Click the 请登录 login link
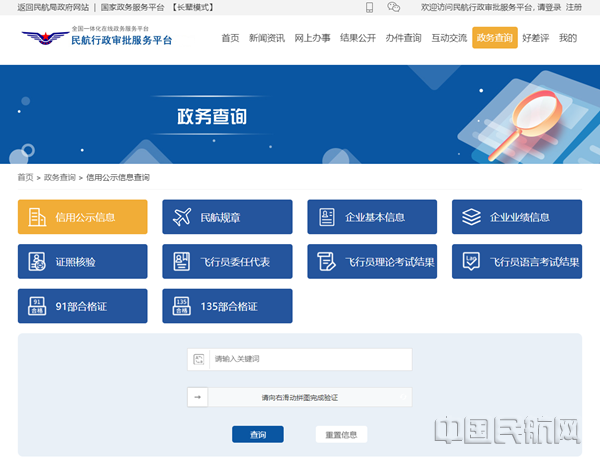The height and width of the screenshot is (460, 600). pos(549,7)
